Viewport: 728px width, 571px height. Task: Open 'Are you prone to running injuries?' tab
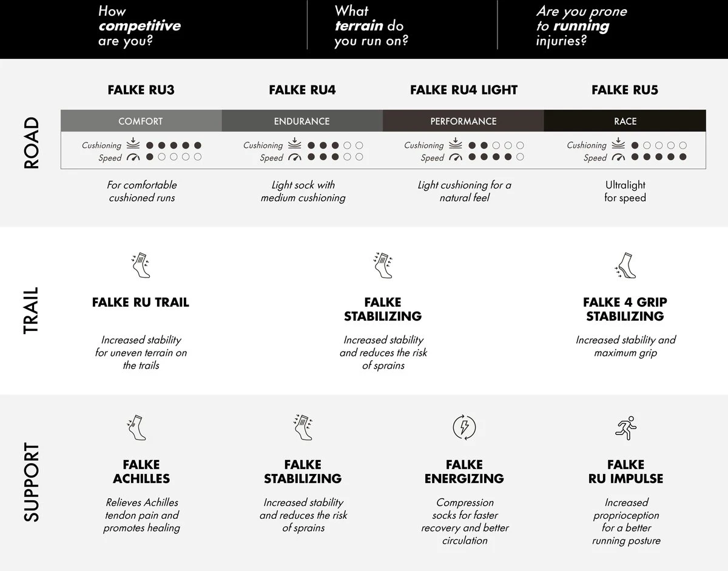(581, 26)
